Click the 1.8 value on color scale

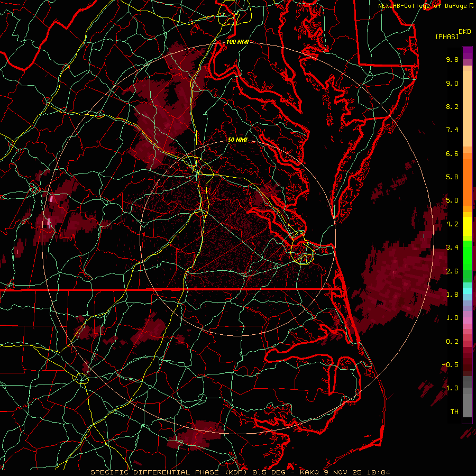(x=452, y=295)
